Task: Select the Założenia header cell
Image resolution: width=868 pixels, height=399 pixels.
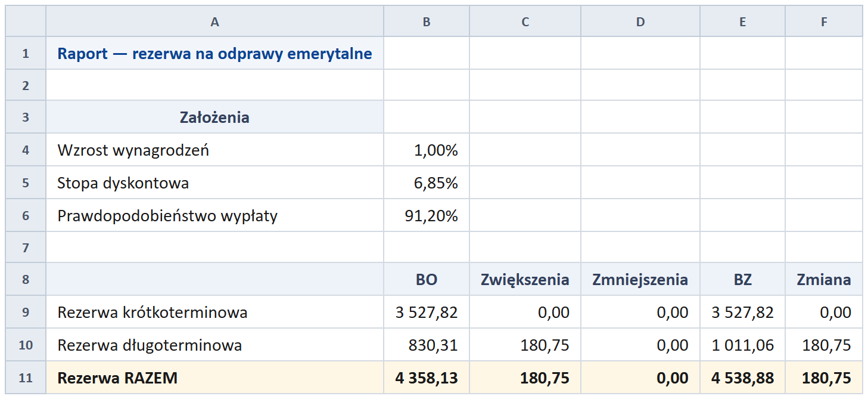Action: coord(214,117)
